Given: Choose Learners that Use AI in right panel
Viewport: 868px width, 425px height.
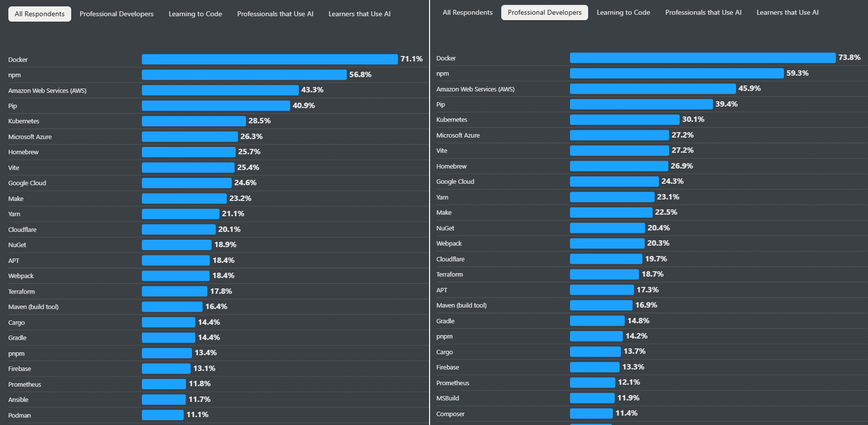Looking at the screenshot, I should [787, 12].
